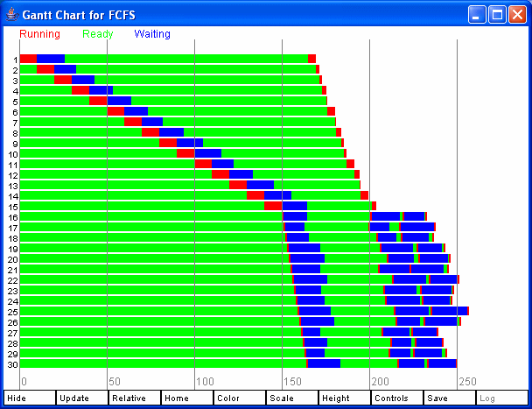Viewport: 532px width, 409px height.
Task: Click the 50 time axis label
Action: click(115, 382)
